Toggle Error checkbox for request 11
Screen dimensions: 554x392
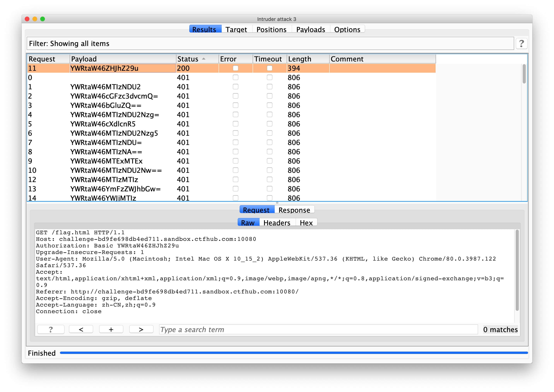[235, 68]
